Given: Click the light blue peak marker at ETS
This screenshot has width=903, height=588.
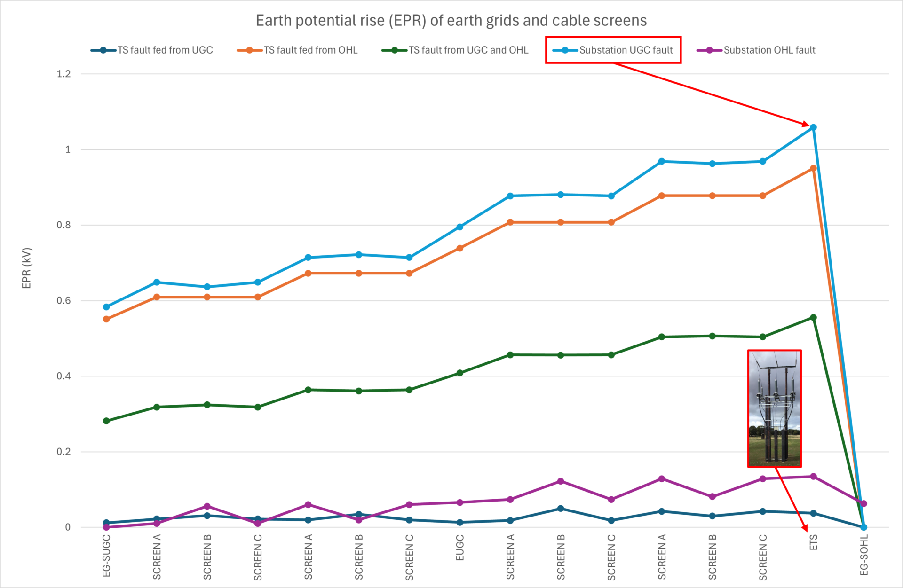Looking at the screenshot, I should tap(813, 127).
